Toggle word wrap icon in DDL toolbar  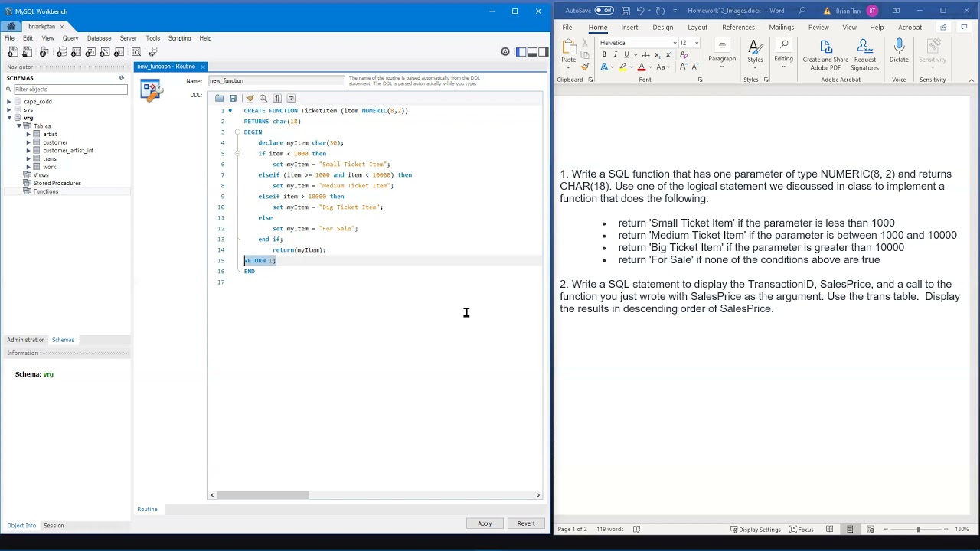tap(291, 98)
